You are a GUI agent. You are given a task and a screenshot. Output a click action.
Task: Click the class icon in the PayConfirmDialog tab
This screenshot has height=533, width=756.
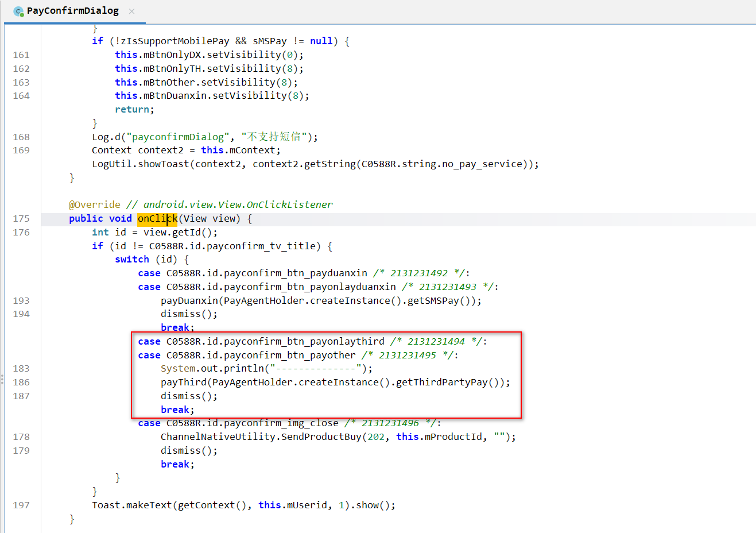coord(18,11)
